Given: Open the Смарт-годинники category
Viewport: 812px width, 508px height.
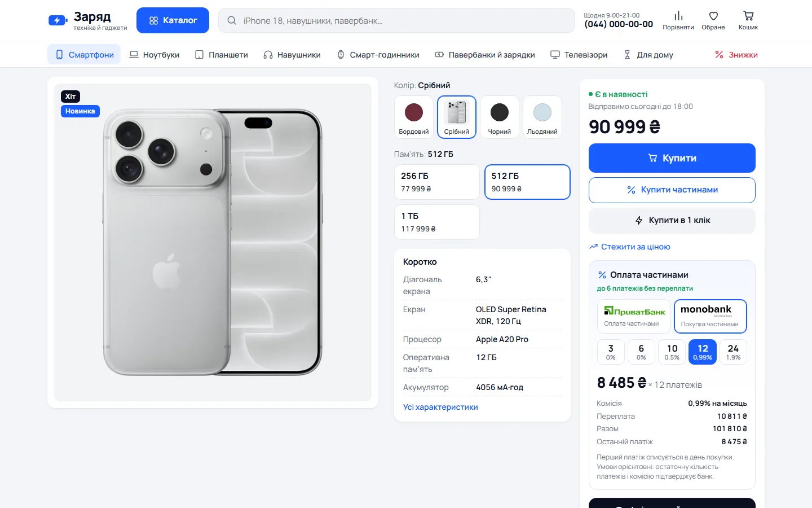Looking at the screenshot, I should (378, 55).
